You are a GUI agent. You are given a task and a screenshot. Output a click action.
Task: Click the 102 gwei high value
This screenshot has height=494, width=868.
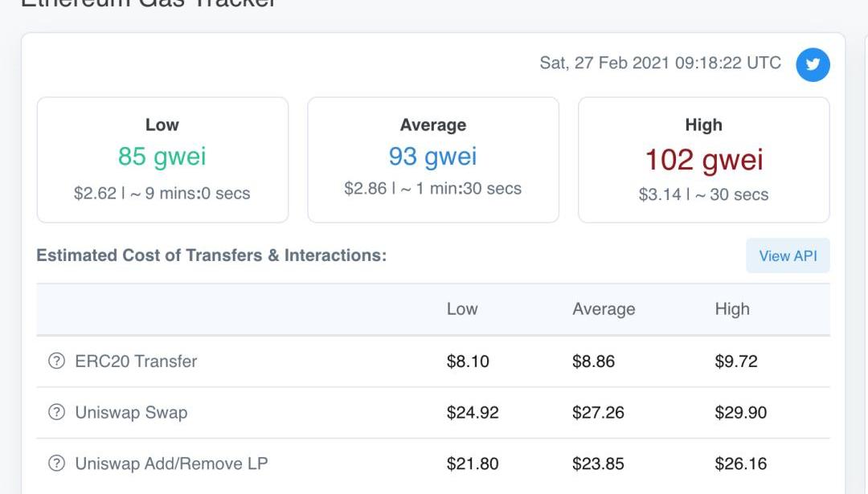point(704,159)
